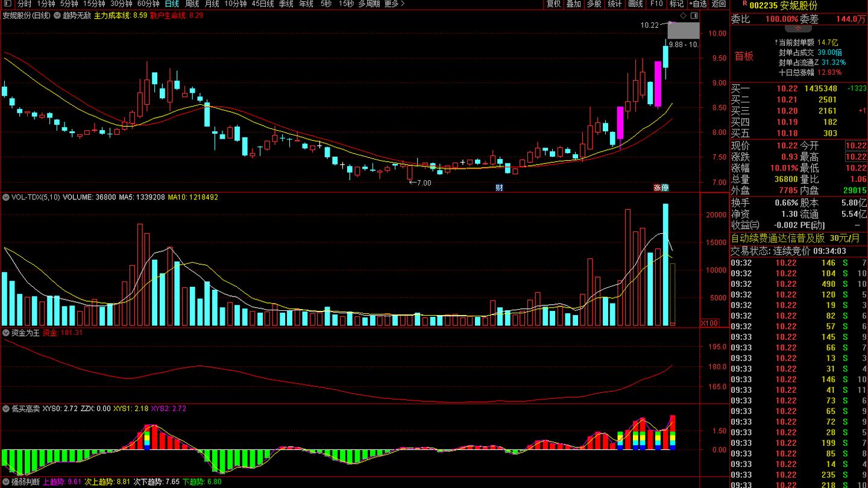Select the 60分钟 period tab
Viewport: 868px width, 488px height.
pos(148,4)
